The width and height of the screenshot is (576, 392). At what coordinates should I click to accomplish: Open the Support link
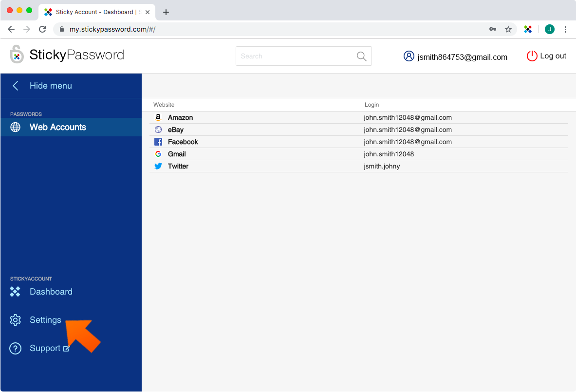point(45,348)
